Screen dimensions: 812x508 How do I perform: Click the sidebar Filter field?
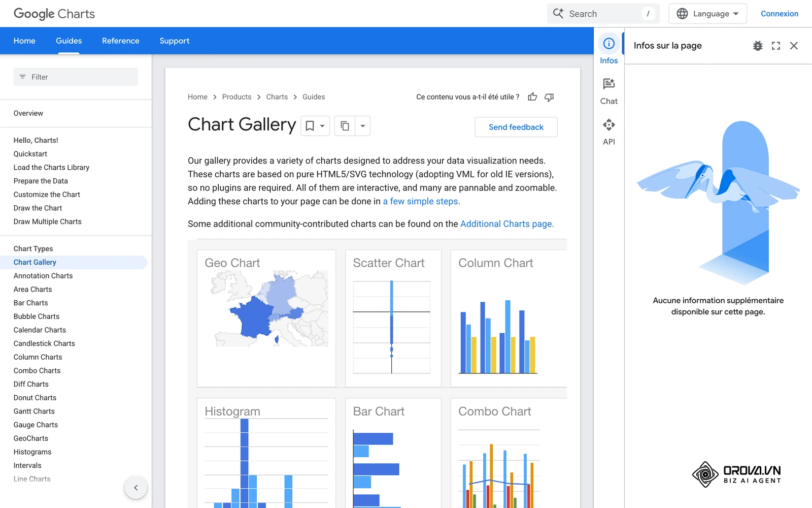76,77
